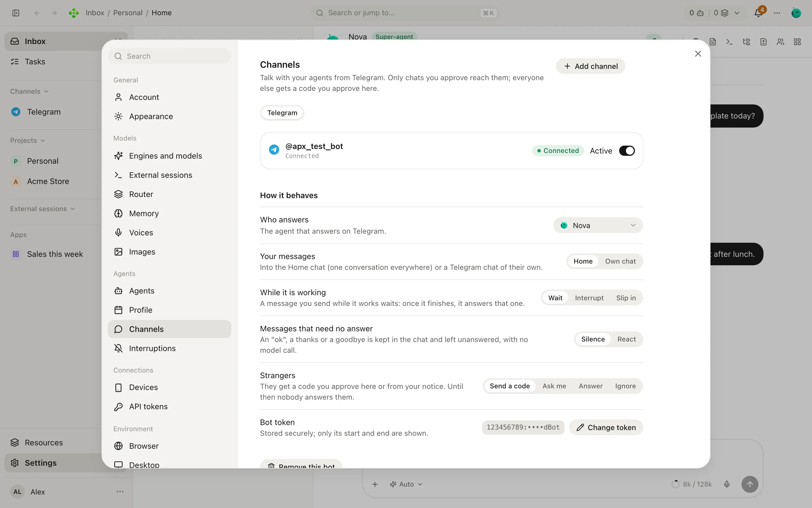This screenshot has height=508, width=812.
Task: Toggle the left sidebar panel icon
Action: click(x=16, y=13)
